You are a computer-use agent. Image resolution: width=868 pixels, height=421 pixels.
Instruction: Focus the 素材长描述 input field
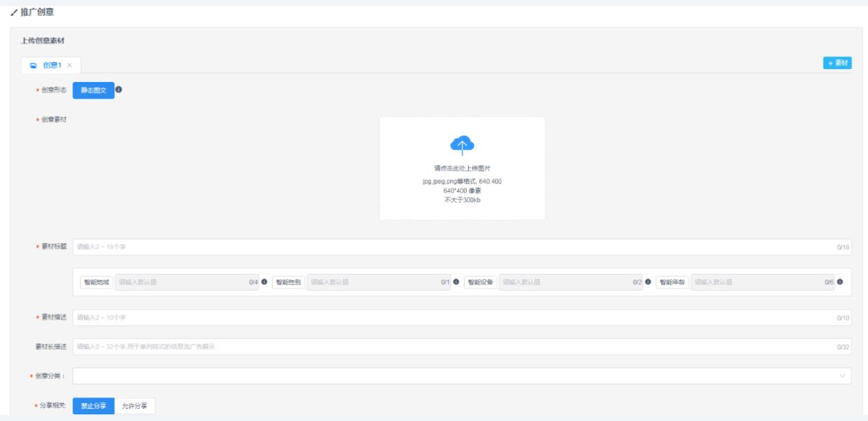click(462, 347)
